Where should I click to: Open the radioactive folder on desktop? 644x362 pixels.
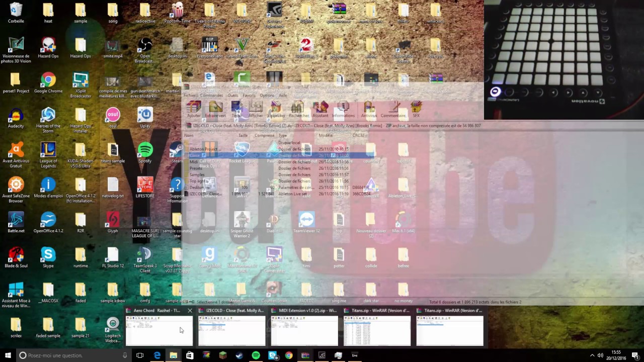pyautogui.click(x=145, y=13)
